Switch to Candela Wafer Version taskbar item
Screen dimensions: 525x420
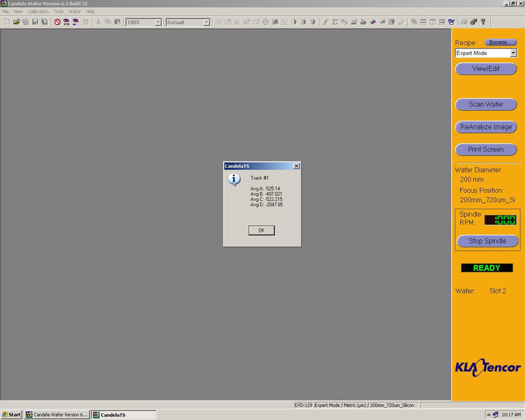pos(56,415)
